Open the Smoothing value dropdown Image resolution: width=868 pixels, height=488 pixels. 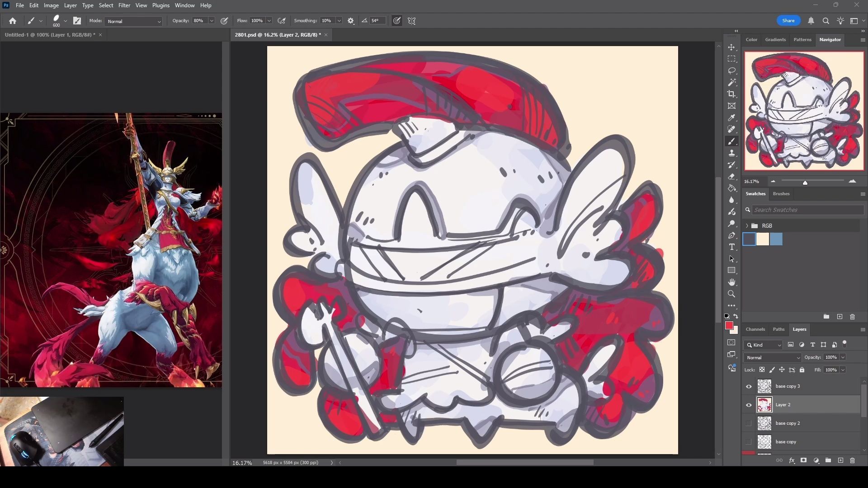point(339,21)
